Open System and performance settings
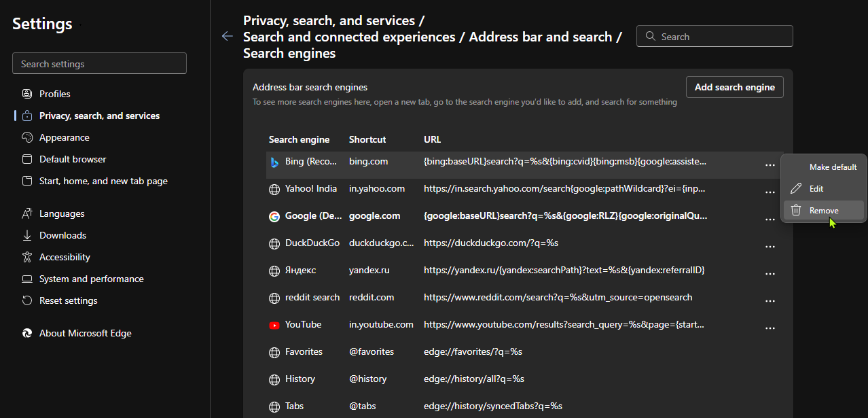868x418 pixels. pyautogui.click(x=91, y=279)
